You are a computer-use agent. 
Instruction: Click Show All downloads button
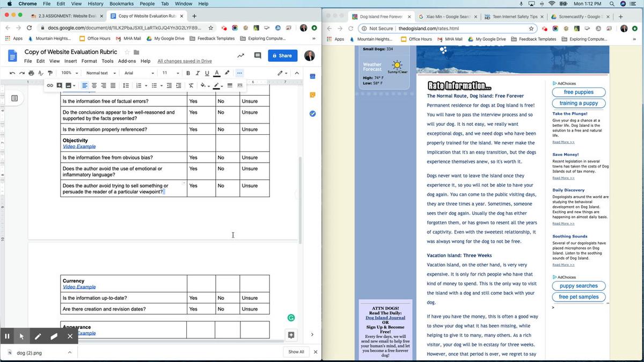(296, 352)
